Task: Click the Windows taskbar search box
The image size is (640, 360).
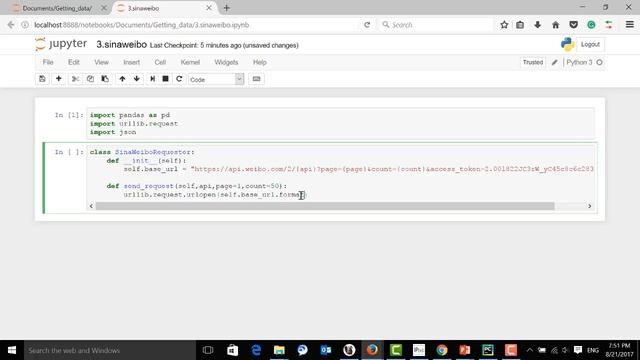Action: 110,350
